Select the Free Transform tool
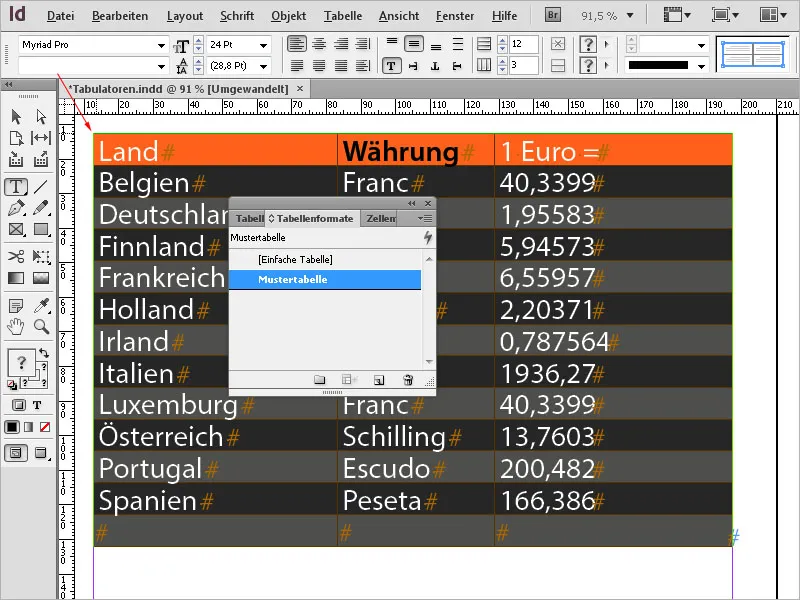800x600 pixels. pos(41,256)
